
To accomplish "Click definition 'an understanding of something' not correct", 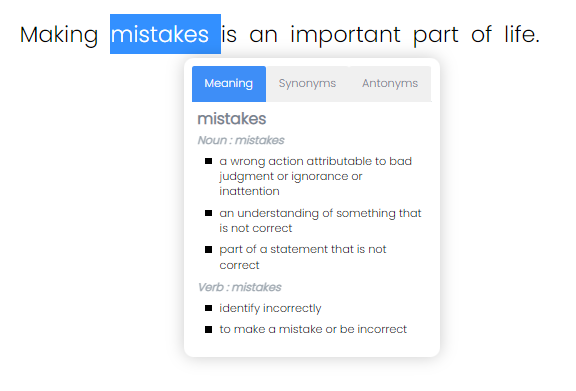I will [320, 220].
